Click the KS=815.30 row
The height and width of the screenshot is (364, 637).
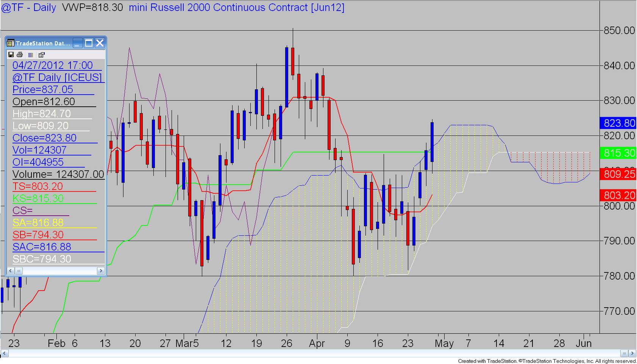coord(38,198)
